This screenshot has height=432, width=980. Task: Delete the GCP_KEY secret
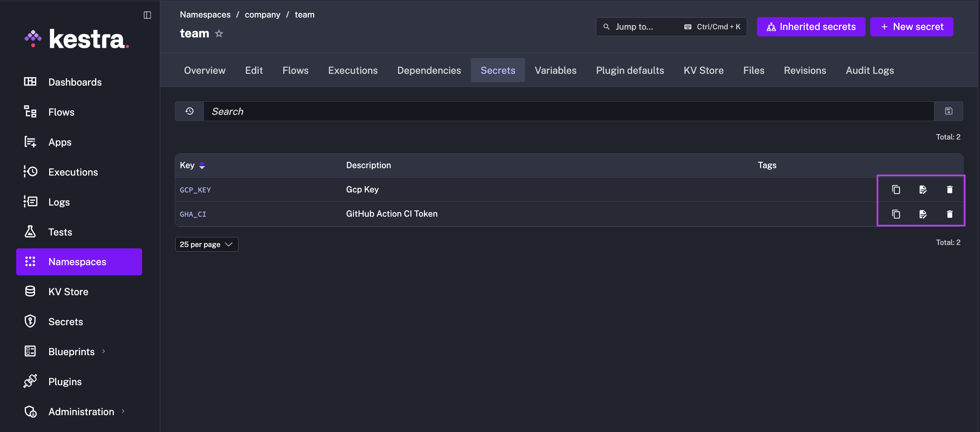tap(950, 189)
